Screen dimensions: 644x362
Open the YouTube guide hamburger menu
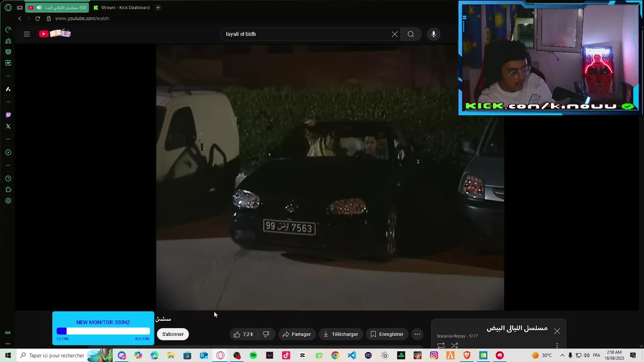click(27, 34)
